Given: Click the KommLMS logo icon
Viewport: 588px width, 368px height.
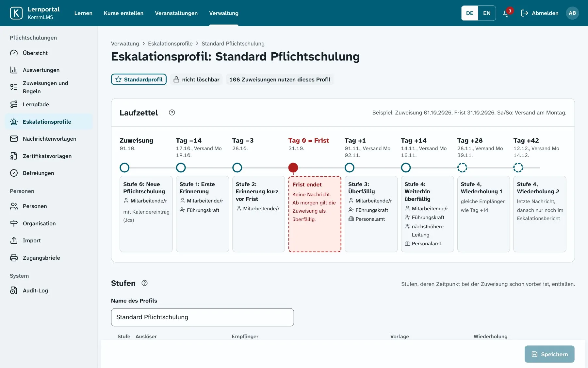Looking at the screenshot, I should 16,13.
